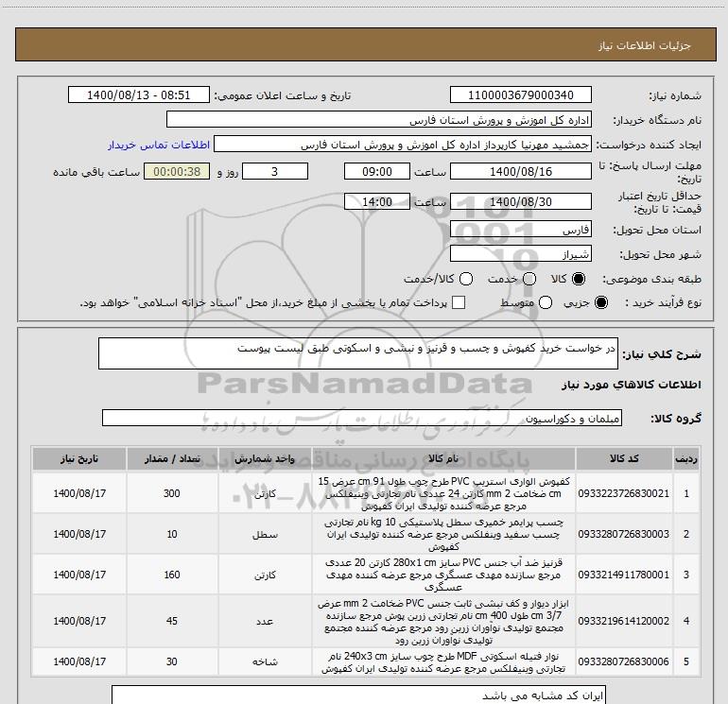The height and width of the screenshot is (704, 728).
Task: Click the کفپوش الواری استریپ product name
Action: 443,493
